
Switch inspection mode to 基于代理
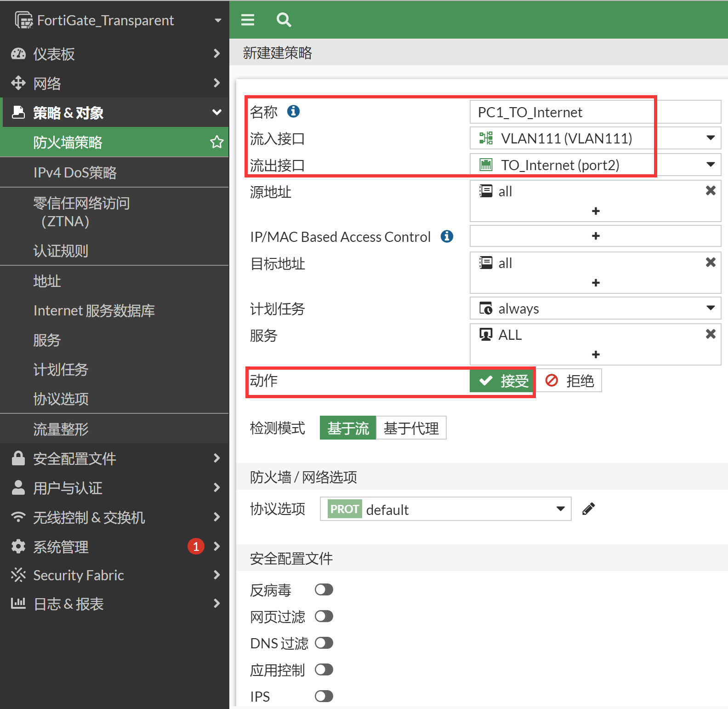click(411, 428)
